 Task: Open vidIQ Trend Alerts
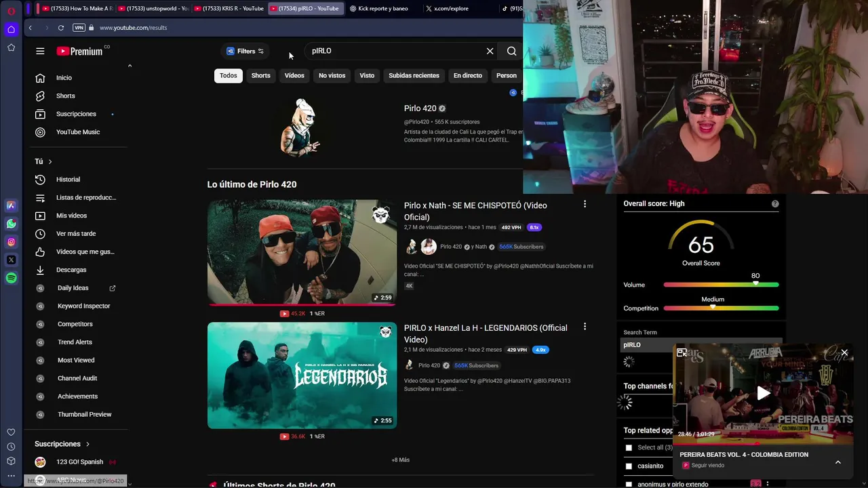tap(75, 342)
